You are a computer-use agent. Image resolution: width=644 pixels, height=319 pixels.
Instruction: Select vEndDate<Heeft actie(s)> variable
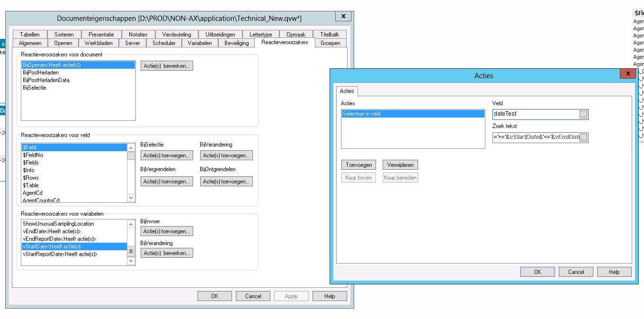(74, 231)
